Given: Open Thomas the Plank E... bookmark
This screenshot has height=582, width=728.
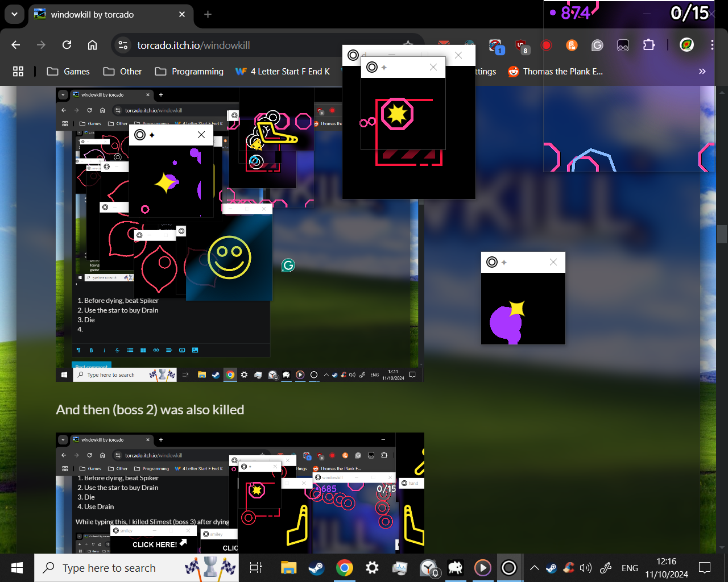Looking at the screenshot, I should (x=555, y=71).
